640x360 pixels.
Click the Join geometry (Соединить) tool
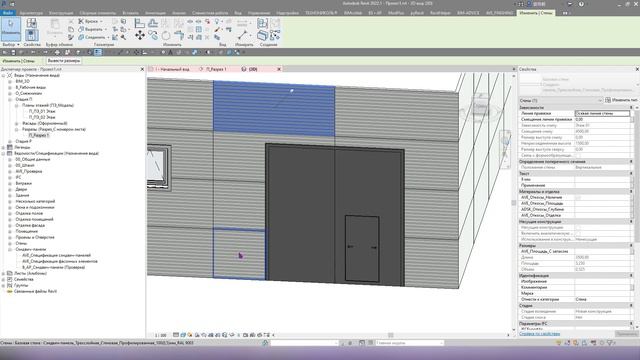coord(93,37)
